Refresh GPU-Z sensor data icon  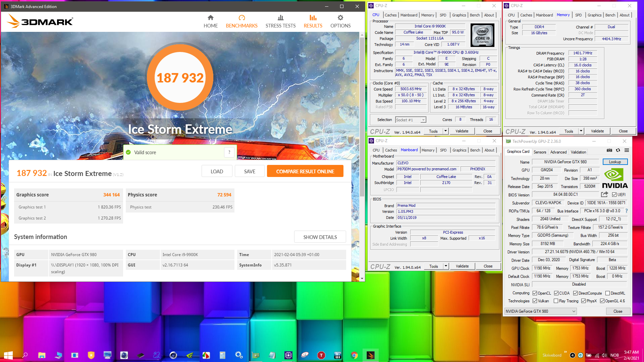tap(618, 150)
